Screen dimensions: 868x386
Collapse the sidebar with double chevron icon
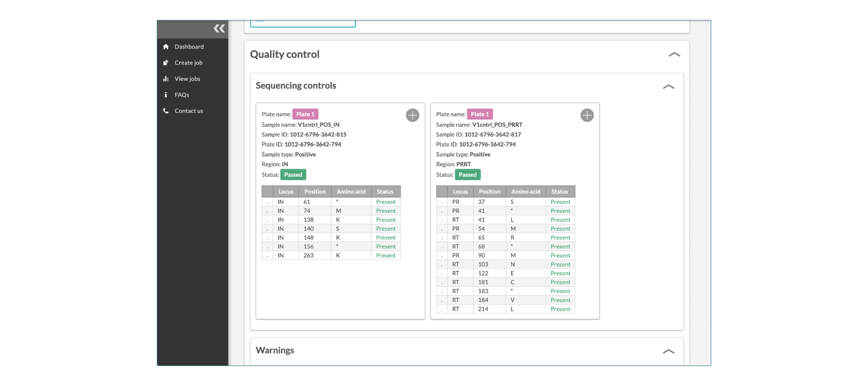coord(219,28)
